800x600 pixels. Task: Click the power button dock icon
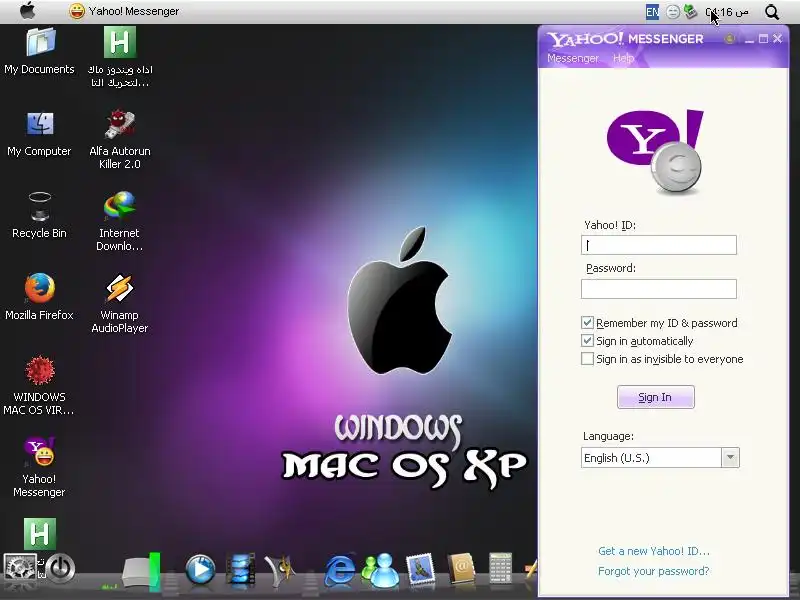(60, 568)
